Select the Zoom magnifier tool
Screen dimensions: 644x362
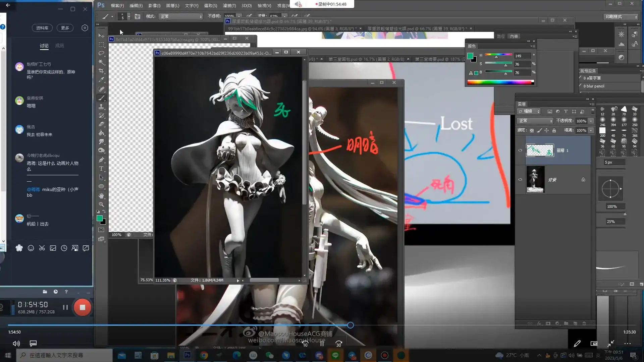pos(101,204)
